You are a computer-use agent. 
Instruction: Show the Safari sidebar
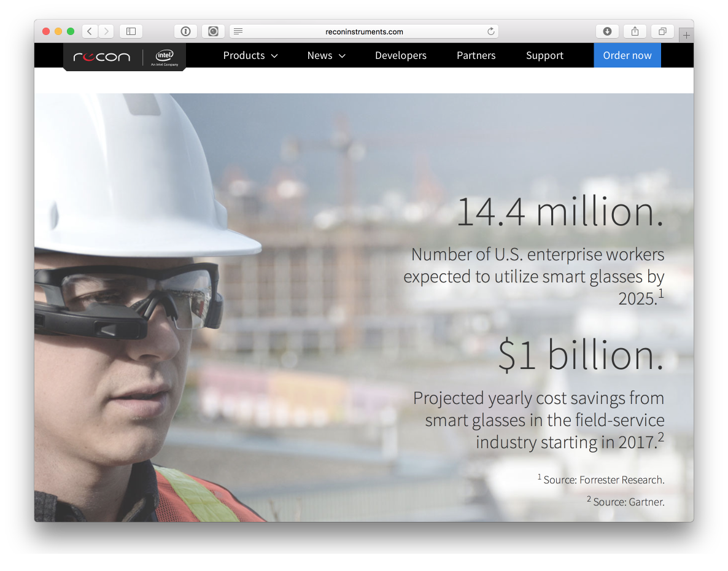click(131, 31)
